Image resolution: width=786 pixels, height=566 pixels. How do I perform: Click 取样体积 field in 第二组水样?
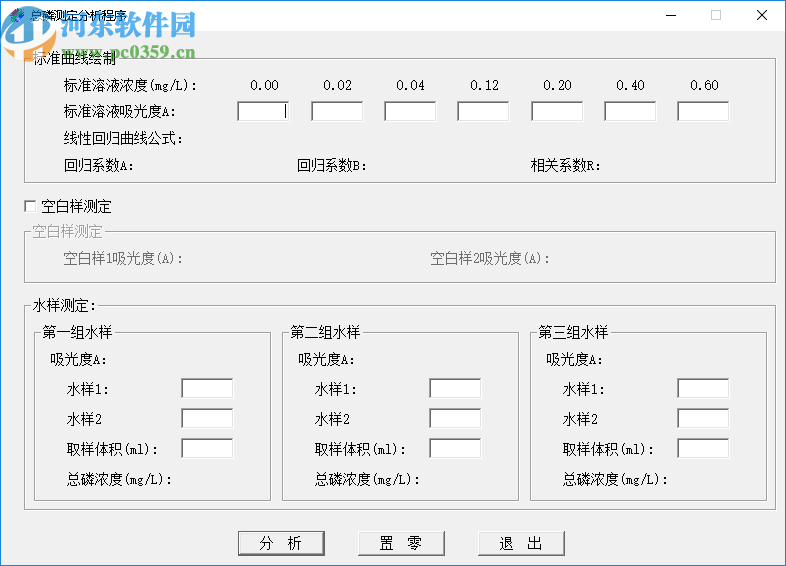tap(455, 449)
